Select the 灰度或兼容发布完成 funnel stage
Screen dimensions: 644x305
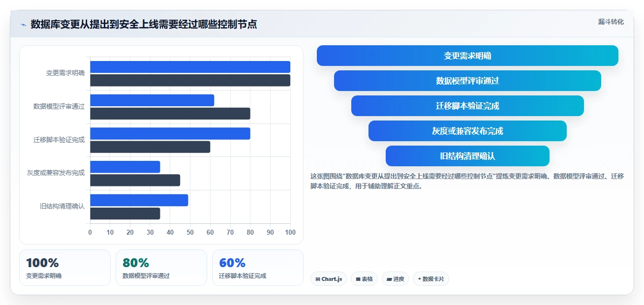(467, 131)
